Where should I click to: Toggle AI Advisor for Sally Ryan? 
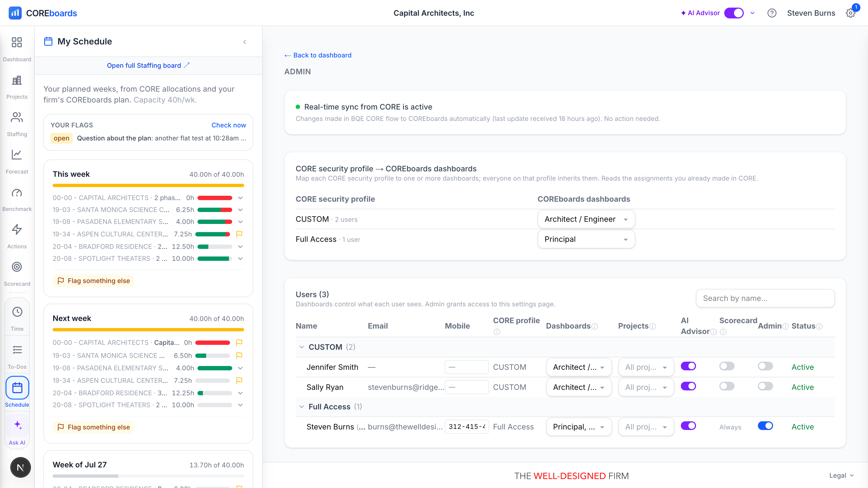click(688, 386)
